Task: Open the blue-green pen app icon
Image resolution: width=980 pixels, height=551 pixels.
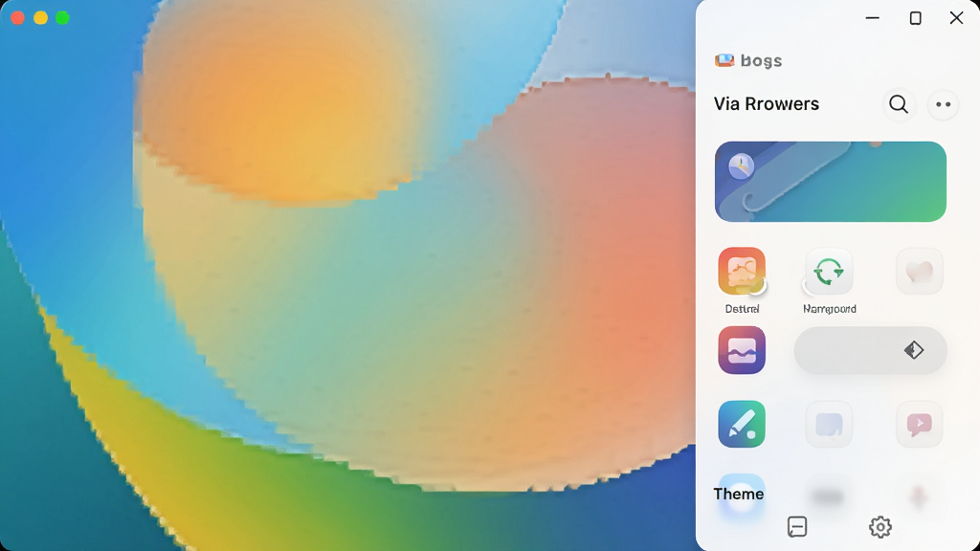Action: click(742, 424)
